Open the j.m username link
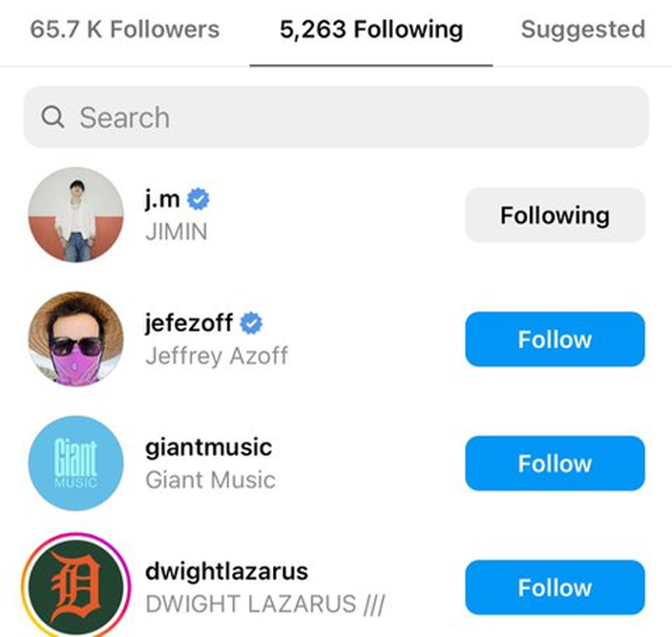Viewport: 672px width, 637px height. [164, 200]
